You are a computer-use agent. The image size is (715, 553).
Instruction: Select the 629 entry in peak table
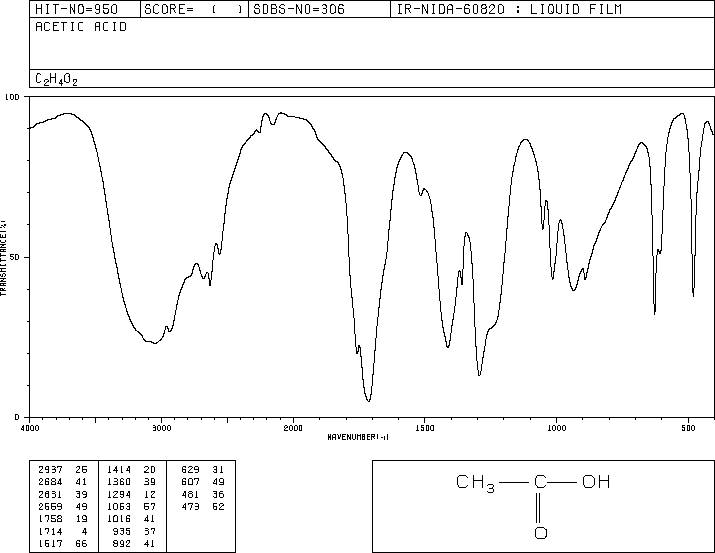point(191,468)
